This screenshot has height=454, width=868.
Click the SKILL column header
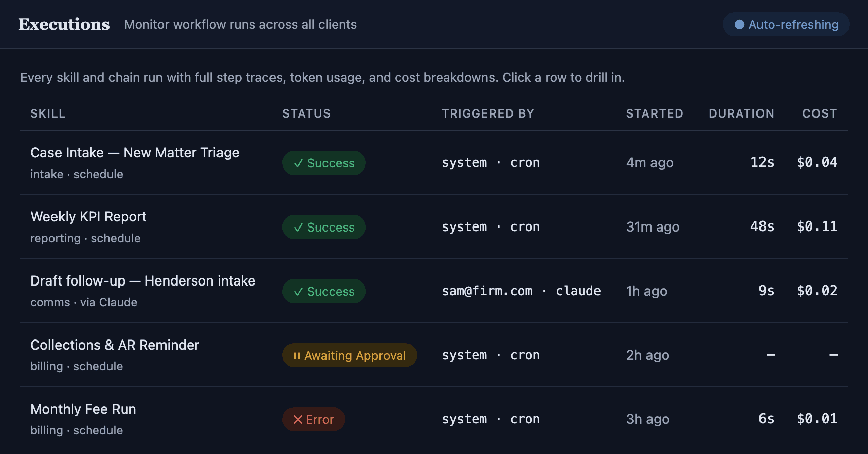point(48,113)
